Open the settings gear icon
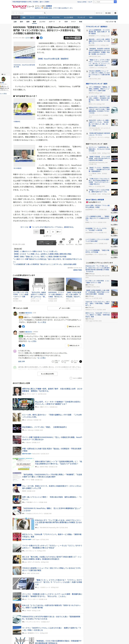Viewport: 129px width, 644px height. tap(115, 13)
